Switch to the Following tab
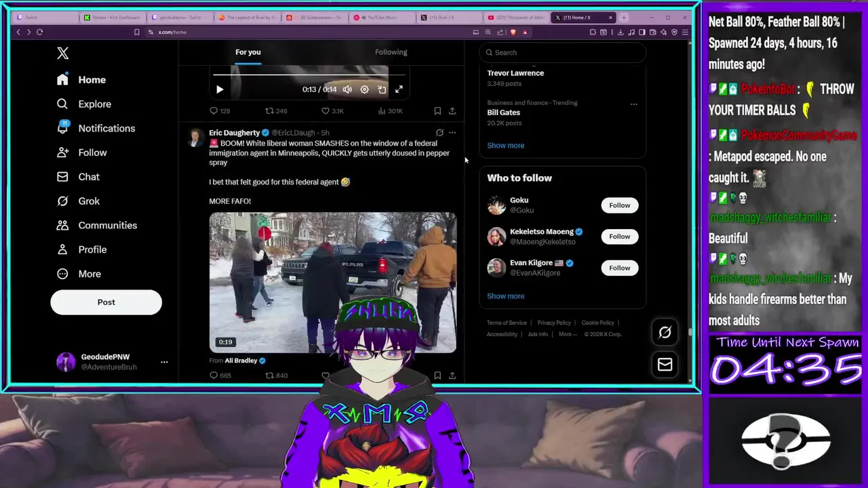868x488 pixels. click(391, 52)
